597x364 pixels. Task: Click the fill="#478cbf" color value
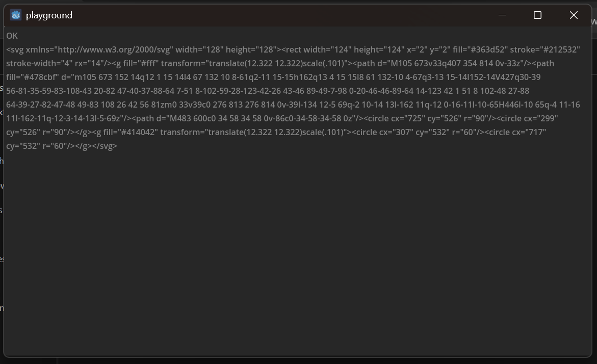(x=32, y=77)
